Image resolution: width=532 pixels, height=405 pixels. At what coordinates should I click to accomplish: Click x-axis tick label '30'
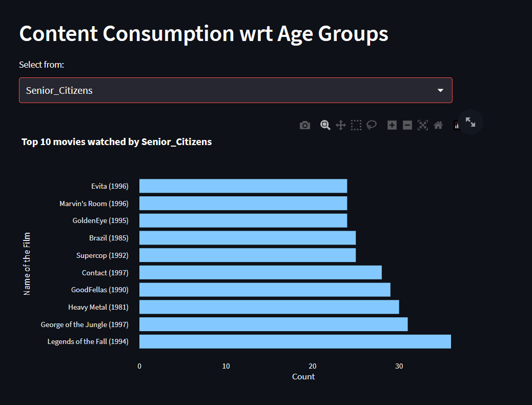399,366
